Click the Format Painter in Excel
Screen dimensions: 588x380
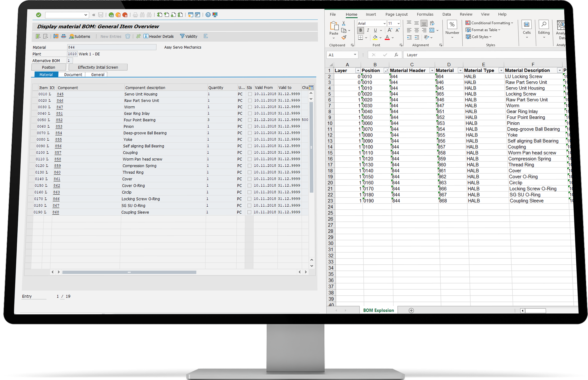[344, 38]
